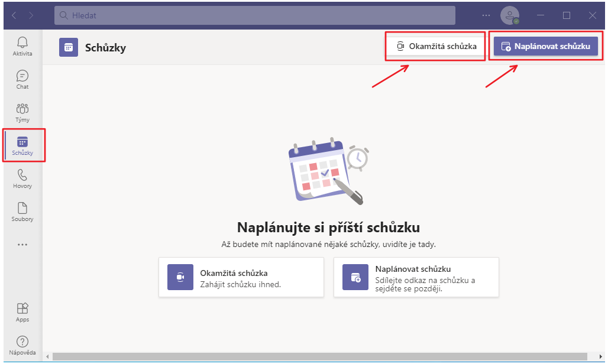This screenshot has height=364, width=608.
Task: Click the Nápověda help icon
Action: click(22, 345)
